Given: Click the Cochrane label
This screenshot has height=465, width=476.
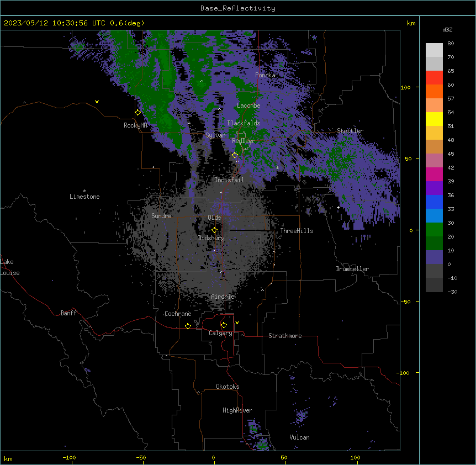Looking at the screenshot, I should click(x=178, y=314).
